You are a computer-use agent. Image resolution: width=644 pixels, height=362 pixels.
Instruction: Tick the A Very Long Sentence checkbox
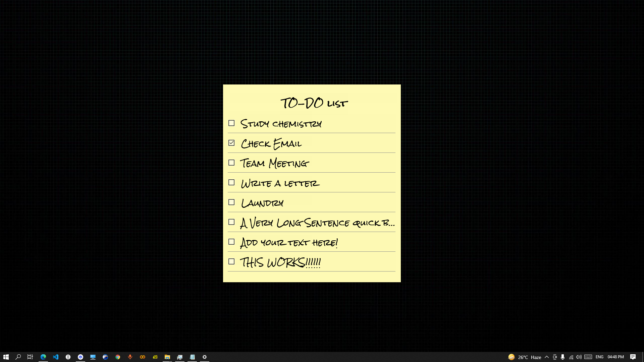[231, 222]
